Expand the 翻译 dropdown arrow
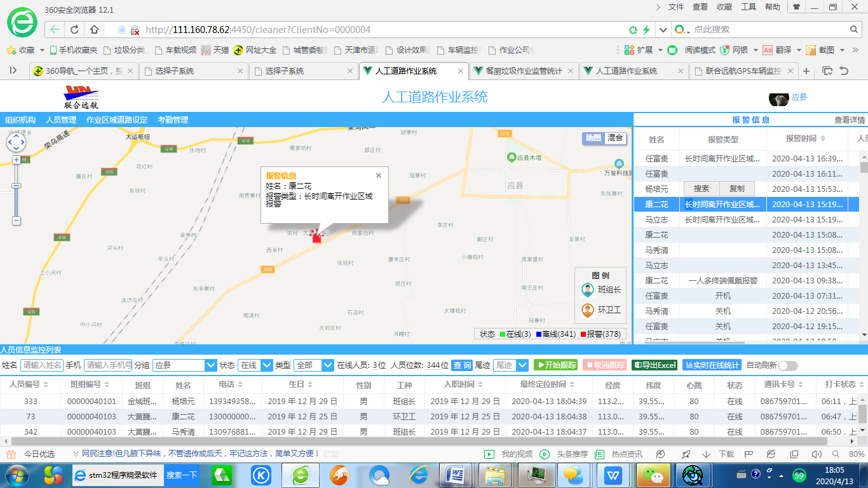This screenshot has height=488, width=868. tap(798, 50)
